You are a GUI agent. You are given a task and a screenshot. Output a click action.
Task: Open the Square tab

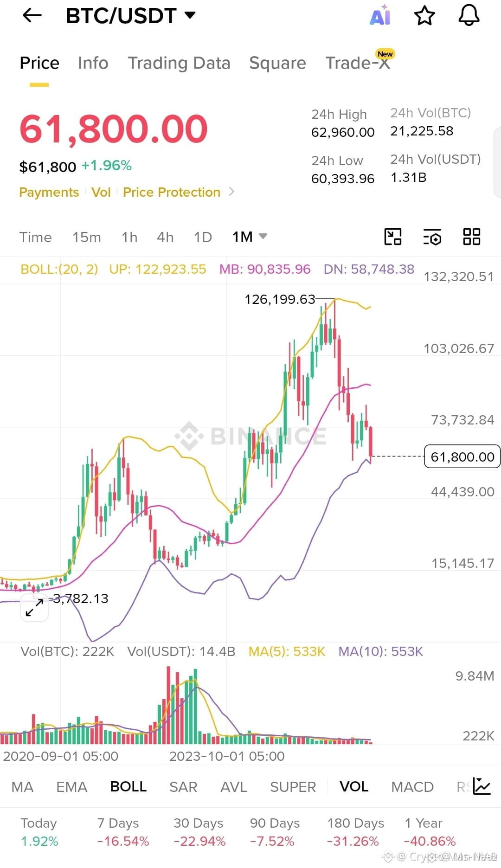(277, 63)
